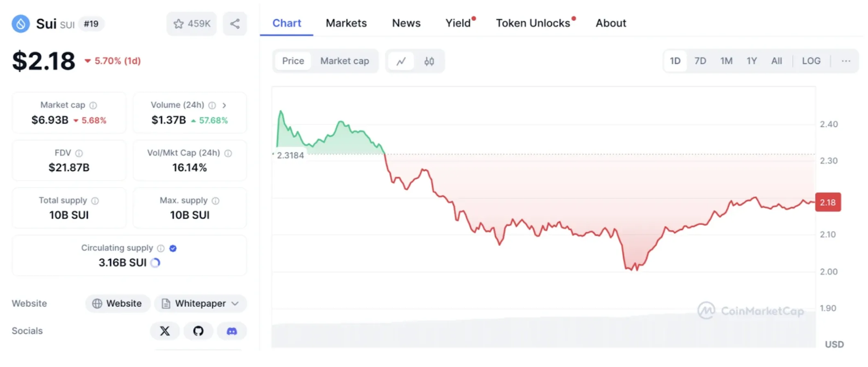This screenshot has width=868, height=367.
Task: Click the verified circulating supply badge
Action: (173, 248)
